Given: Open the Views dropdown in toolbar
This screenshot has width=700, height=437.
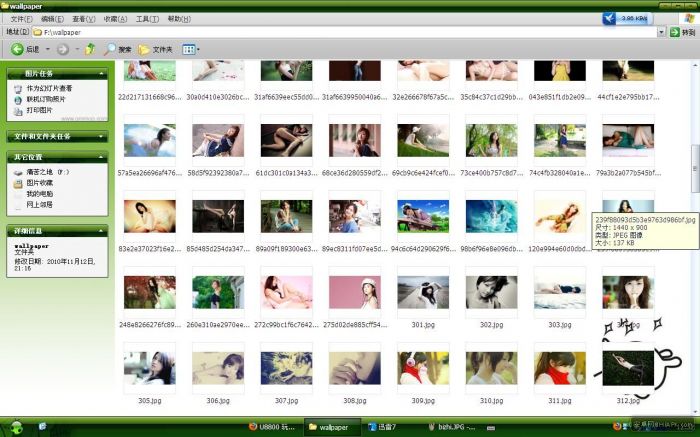Looking at the screenshot, I should pos(190,49).
